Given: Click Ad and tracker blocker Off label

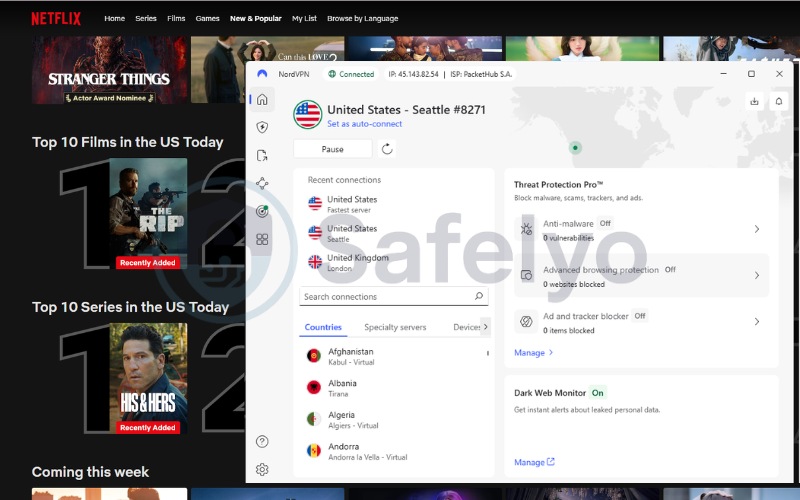Looking at the screenshot, I should pyautogui.click(x=640, y=316).
